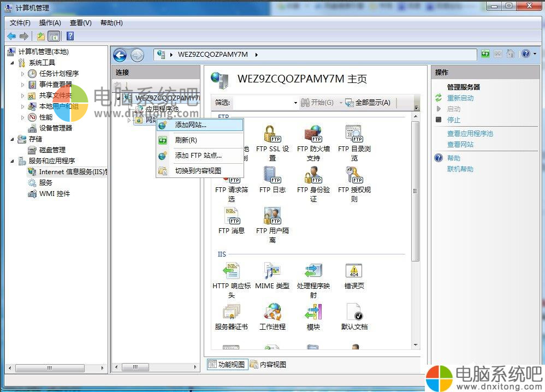Choose 切换到内容视图 from context menu
545x392 pixels.
200,171
